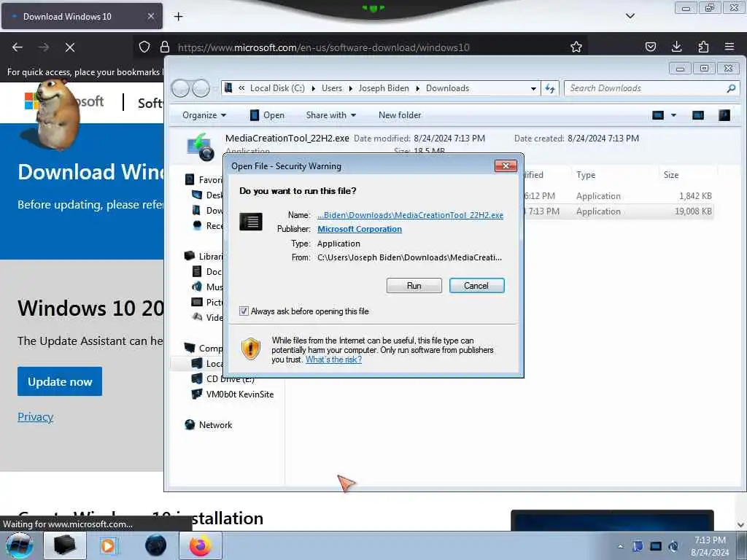Image resolution: width=747 pixels, height=560 pixels.
Task: Click the Favorites star icon in navigation pane
Action: pos(190,179)
